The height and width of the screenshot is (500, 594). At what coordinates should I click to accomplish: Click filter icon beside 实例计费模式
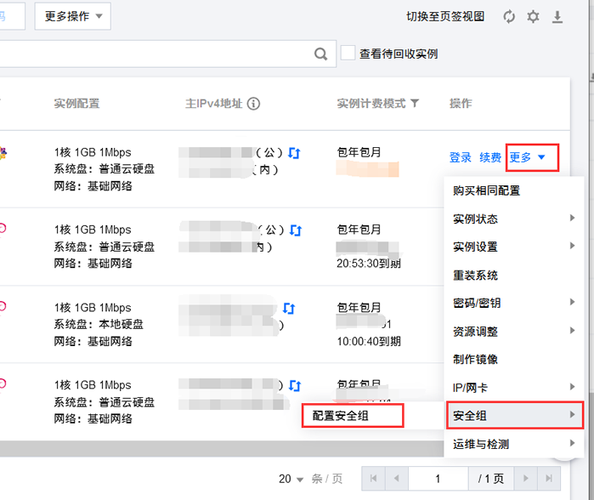(x=415, y=103)
